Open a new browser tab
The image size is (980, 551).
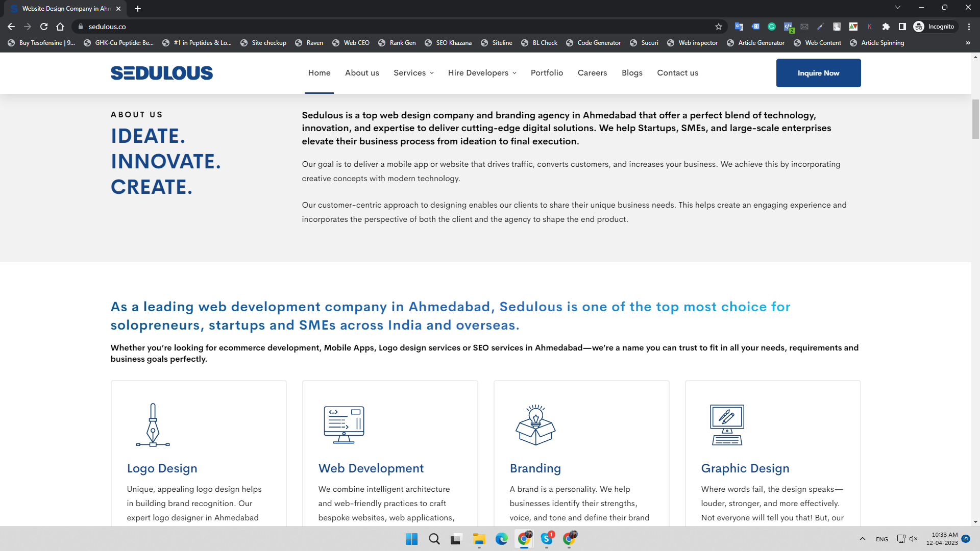point(138,9)
